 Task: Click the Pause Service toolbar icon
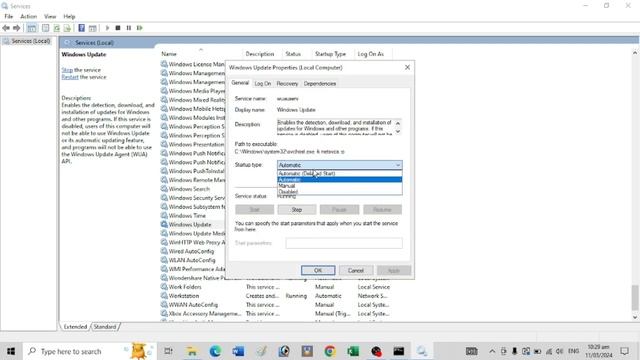[x=129, y=28]
